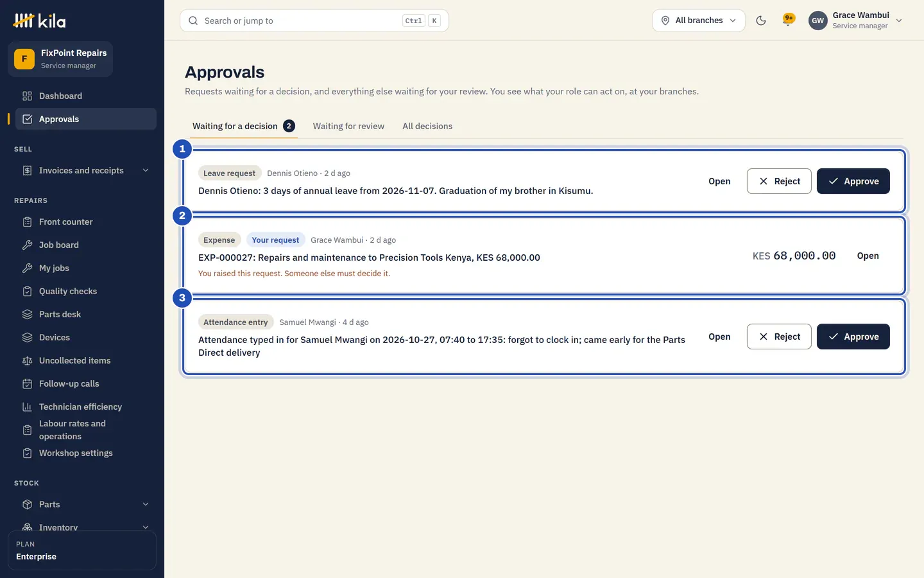Image resolution: width=924 pixels, height=578 pixels.
Task: Toggle dark mode with the moon icon
Action: tap(761, 21)
